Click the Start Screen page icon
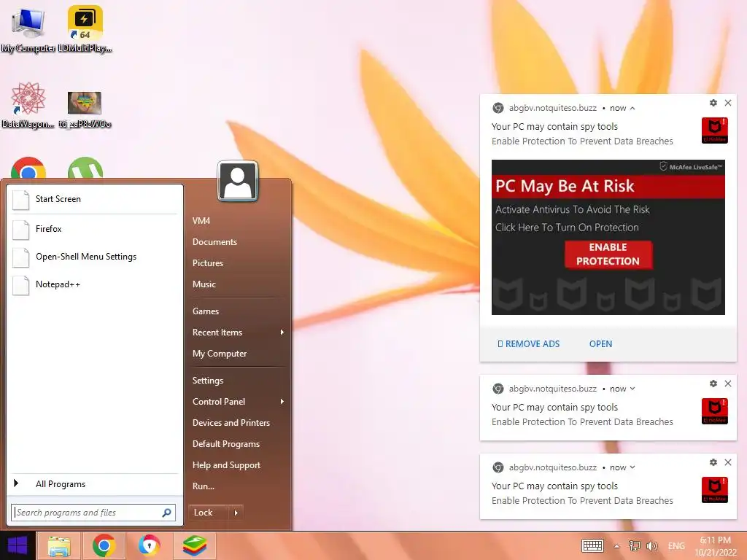This screenshot has height=560, width=747. click(21, 200)
